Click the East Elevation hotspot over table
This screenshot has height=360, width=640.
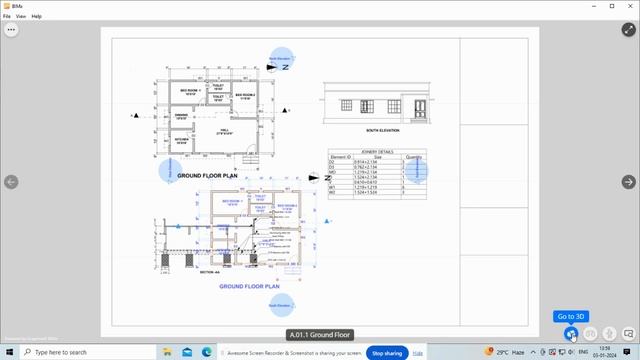coord(417,170)
